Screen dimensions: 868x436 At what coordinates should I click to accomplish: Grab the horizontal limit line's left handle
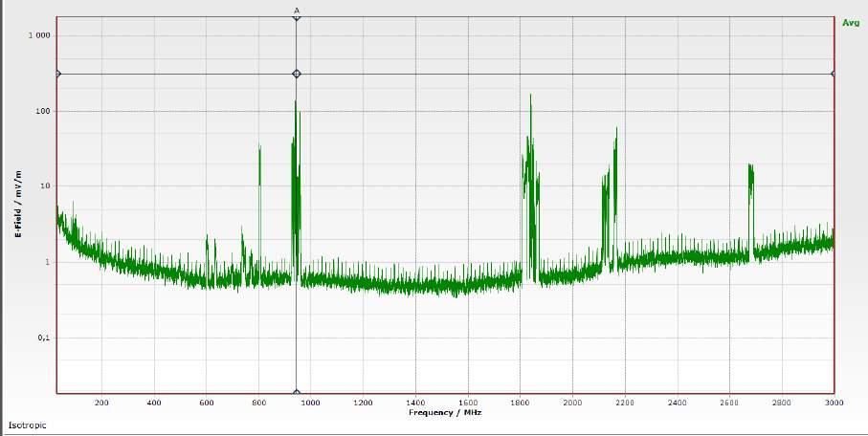57,74
